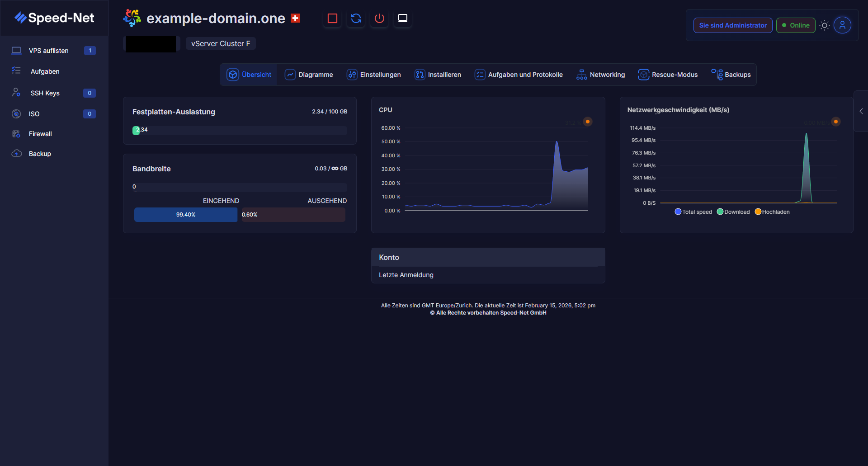Click Netzwerkgeschwindigkeit (MB/s) chart title
Screen dimensions: 868x466
pos(678,110)
